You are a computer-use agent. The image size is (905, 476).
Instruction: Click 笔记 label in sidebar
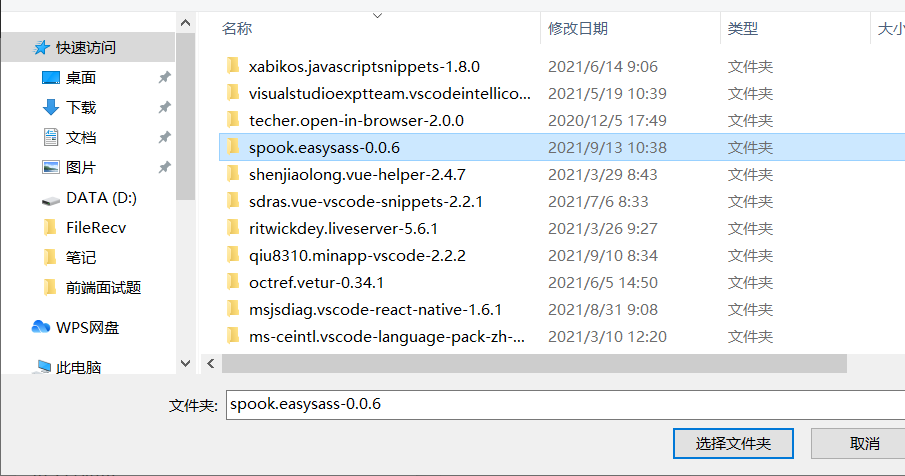(81, 257)
